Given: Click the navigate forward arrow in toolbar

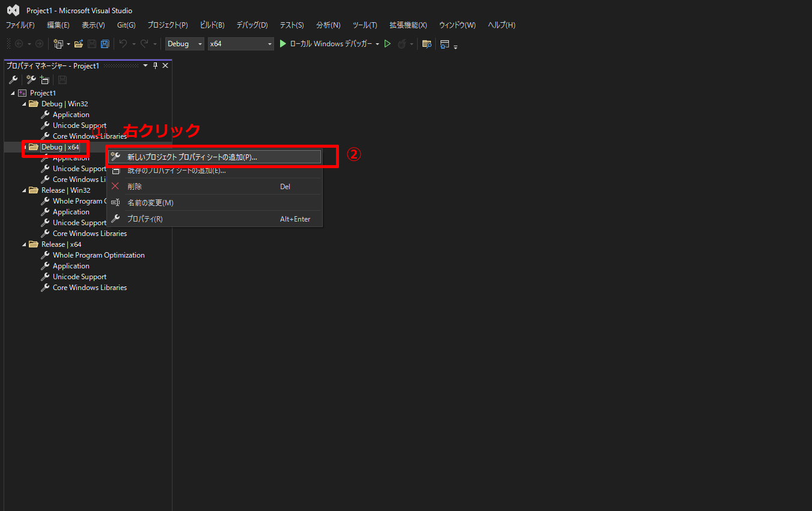Looking at the screenshot, I should click(39, 44).
